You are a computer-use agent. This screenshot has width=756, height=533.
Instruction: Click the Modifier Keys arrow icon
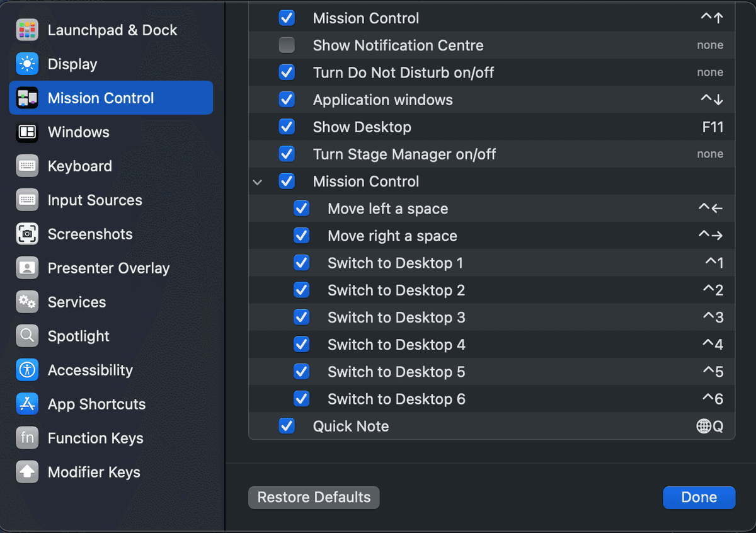point(27,473)
